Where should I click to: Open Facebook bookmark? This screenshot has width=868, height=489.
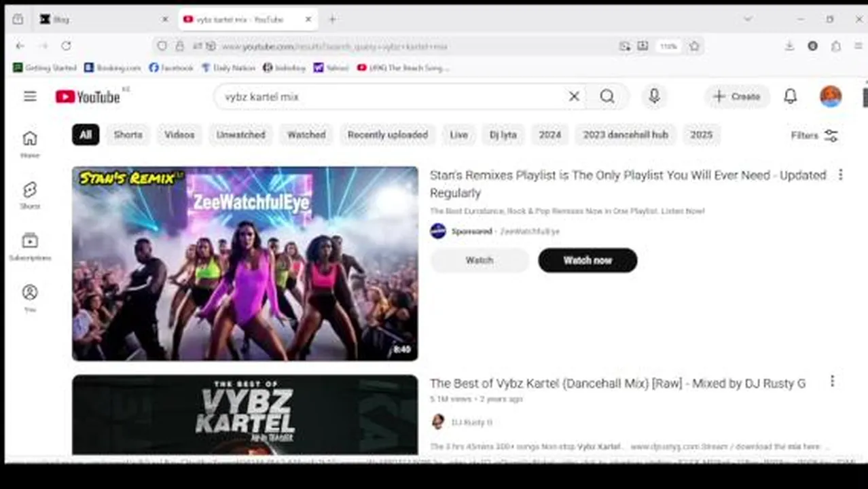pos(171,68)
